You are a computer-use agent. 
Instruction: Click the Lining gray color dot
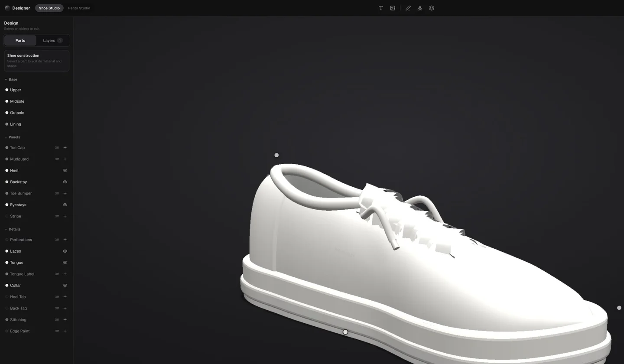7,124
